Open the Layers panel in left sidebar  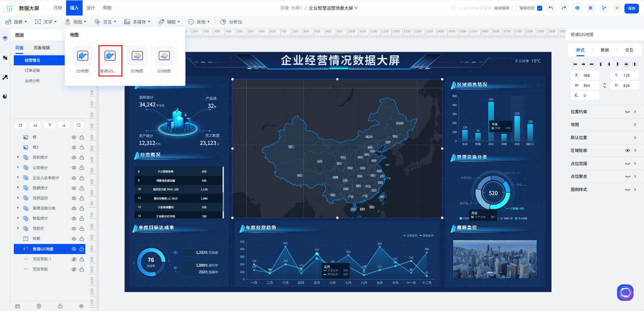(x=5, y=38)
